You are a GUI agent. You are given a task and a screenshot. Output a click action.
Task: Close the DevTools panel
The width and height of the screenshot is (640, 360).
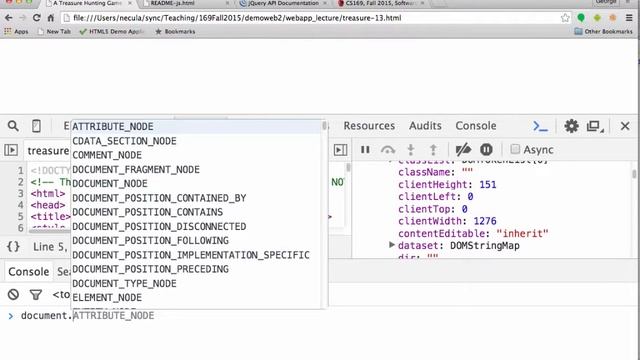[625, 126]
